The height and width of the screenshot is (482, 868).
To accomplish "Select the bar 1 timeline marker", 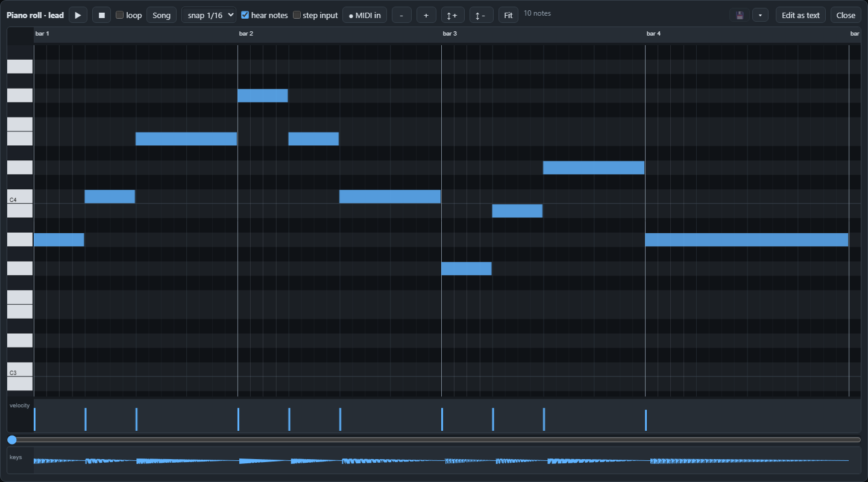I will coord(42,34).
